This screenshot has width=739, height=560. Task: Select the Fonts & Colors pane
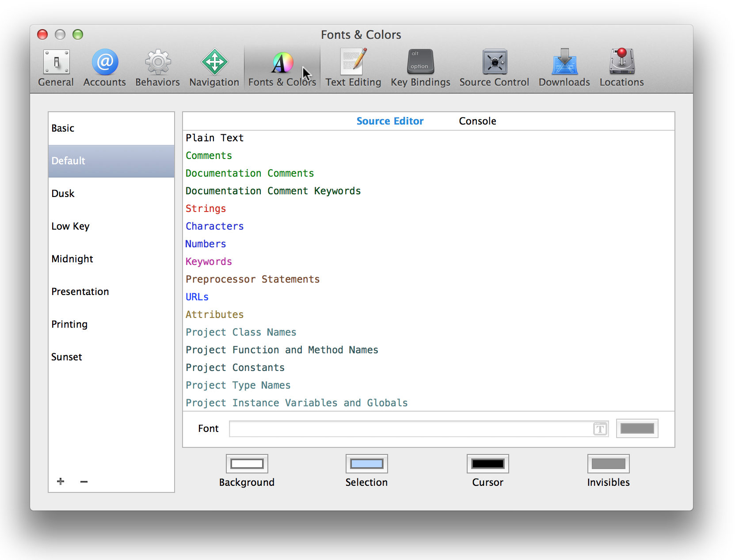click(282, 68)
